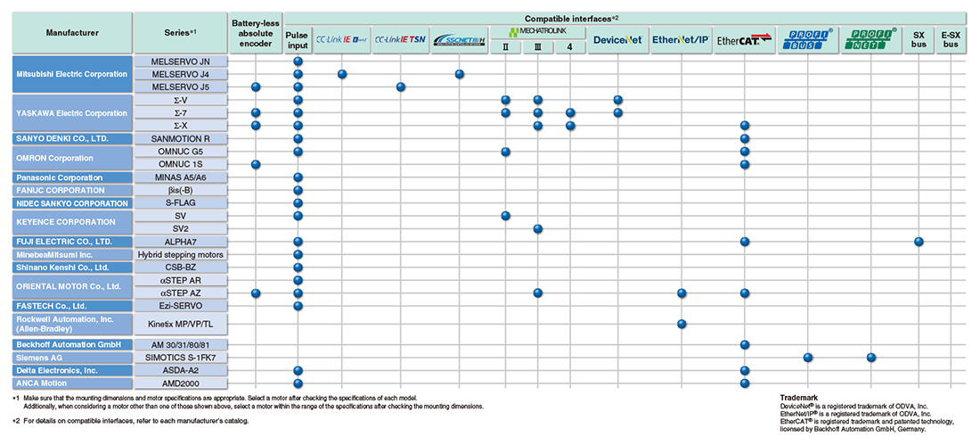This screenshot has width=980, height=445.
Task: Click the Ezi-SERVO series cell
Action: [x=180, y=306]
